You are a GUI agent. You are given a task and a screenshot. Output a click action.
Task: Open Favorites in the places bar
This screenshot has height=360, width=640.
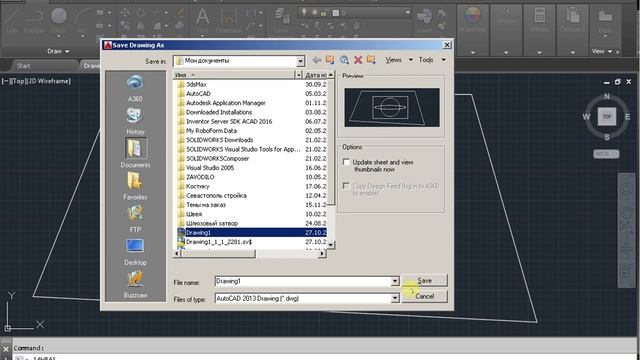click(135, 186)
